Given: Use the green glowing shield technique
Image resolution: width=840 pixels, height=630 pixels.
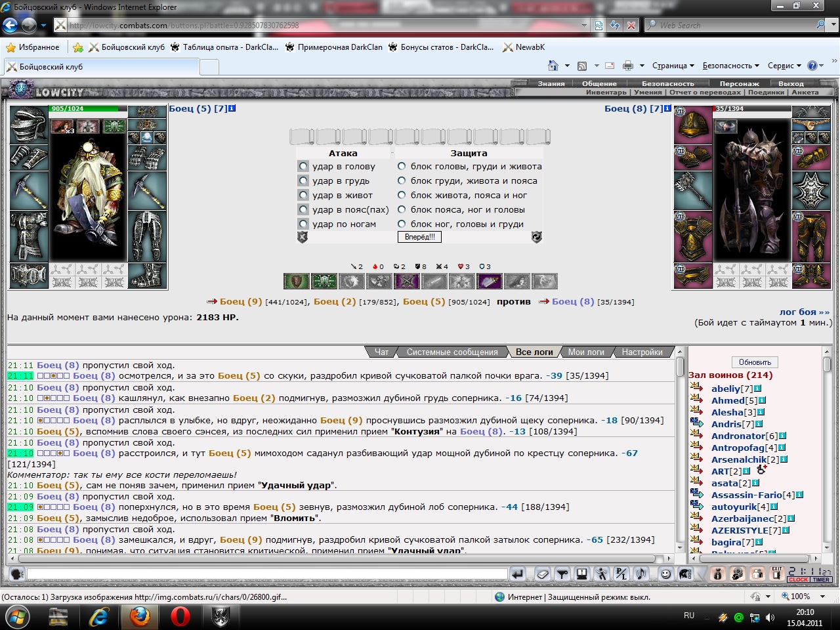Looking at the screenshot, I should (324, 282).
